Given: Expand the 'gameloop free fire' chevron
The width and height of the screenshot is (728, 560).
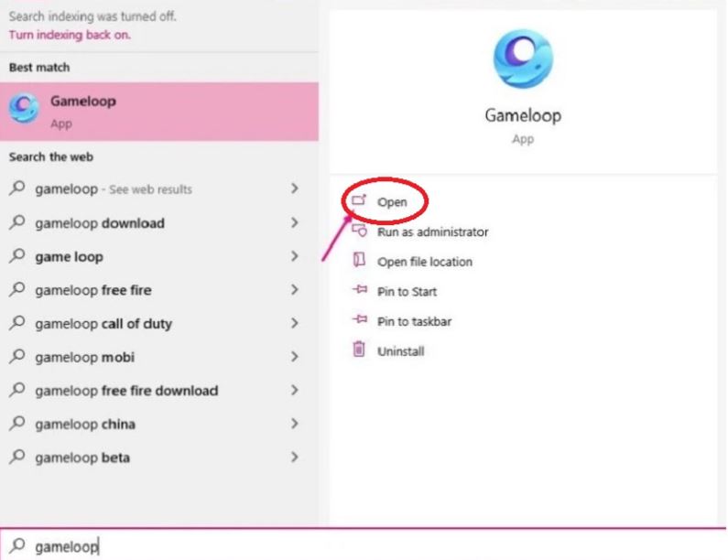Looking at the screenshot, I should pos(294,290).
